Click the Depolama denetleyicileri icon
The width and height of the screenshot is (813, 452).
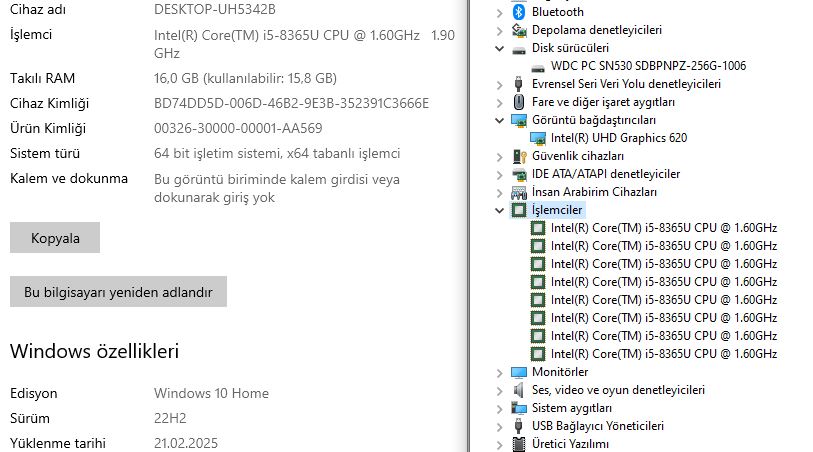519,30
